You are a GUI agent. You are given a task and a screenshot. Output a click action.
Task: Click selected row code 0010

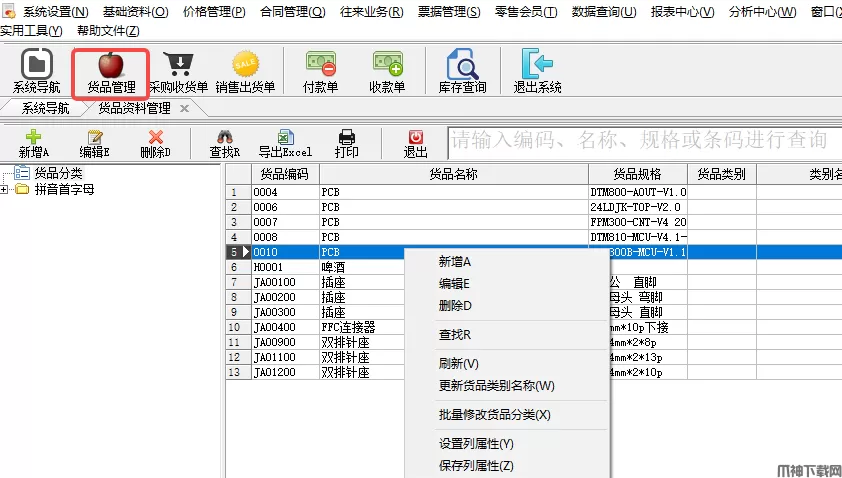[x=285, y=252]
